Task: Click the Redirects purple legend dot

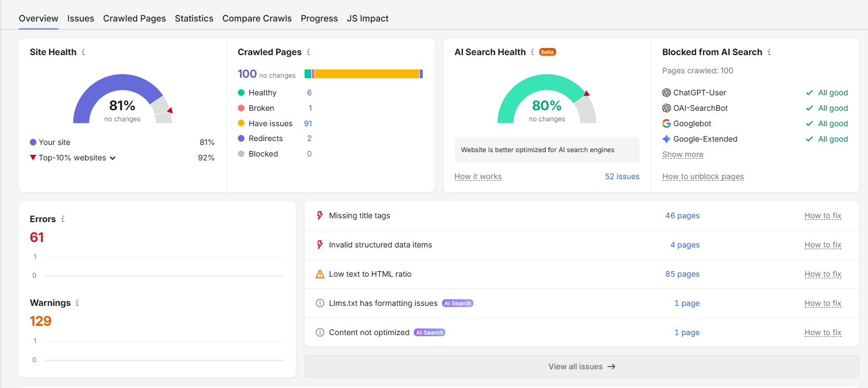Action: click(241, 138)
